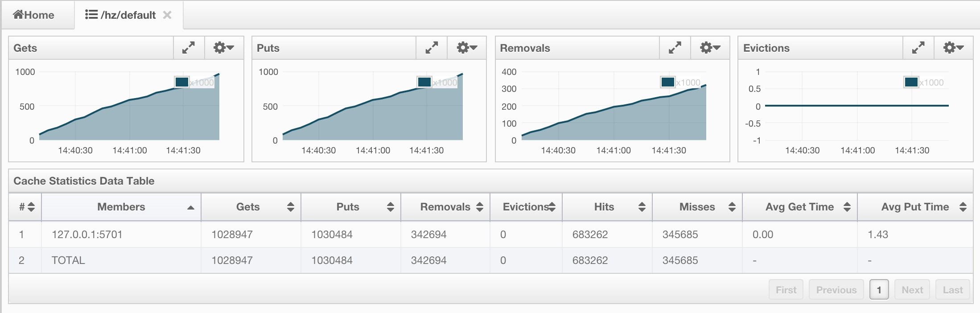The width and height of the screenshot is (980, 313).
Task: Expand the Gets chart to fullscreen
Action: (189, 48)
